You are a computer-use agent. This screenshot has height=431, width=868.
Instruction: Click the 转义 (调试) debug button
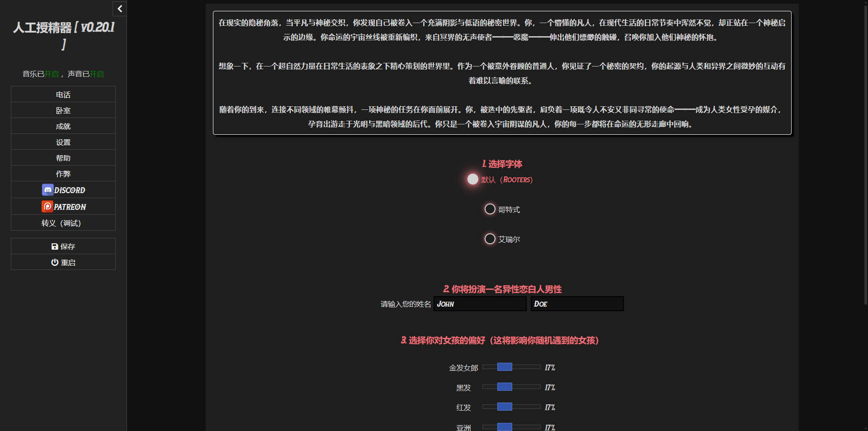pyautogui.click(x=63, y=223)
